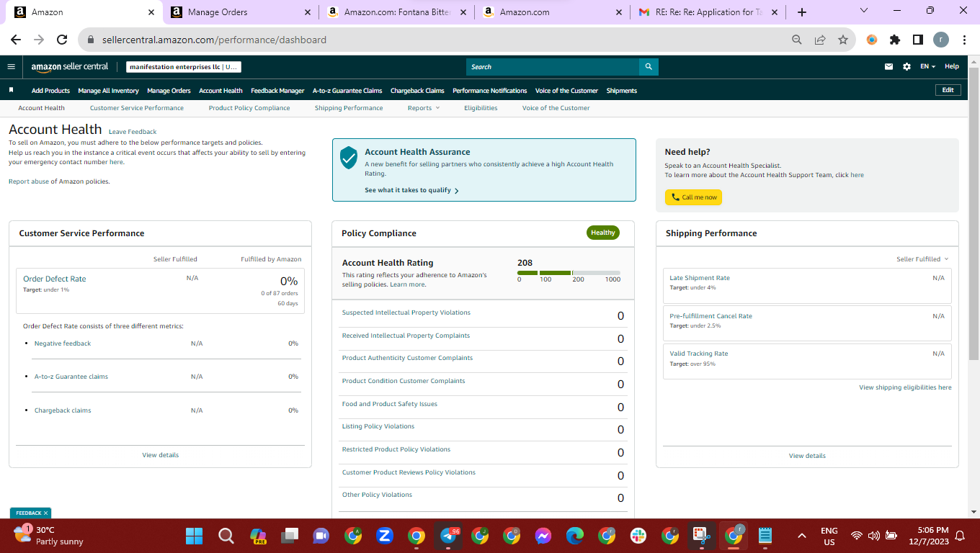
Task: Click the Seller Central search field
Action: [x=553, y=67]
